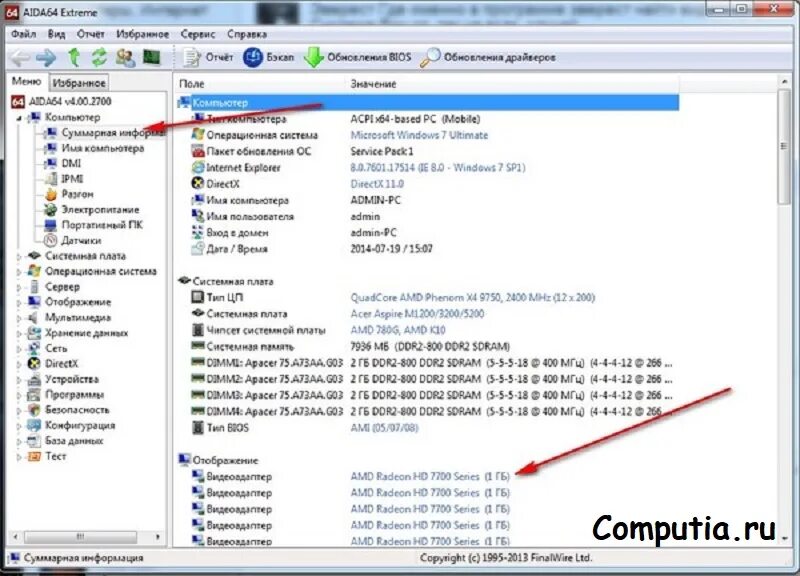Click the Конфигурация tree icon
800x576 pixels.
pyautogui.click(x=34, y=425)
